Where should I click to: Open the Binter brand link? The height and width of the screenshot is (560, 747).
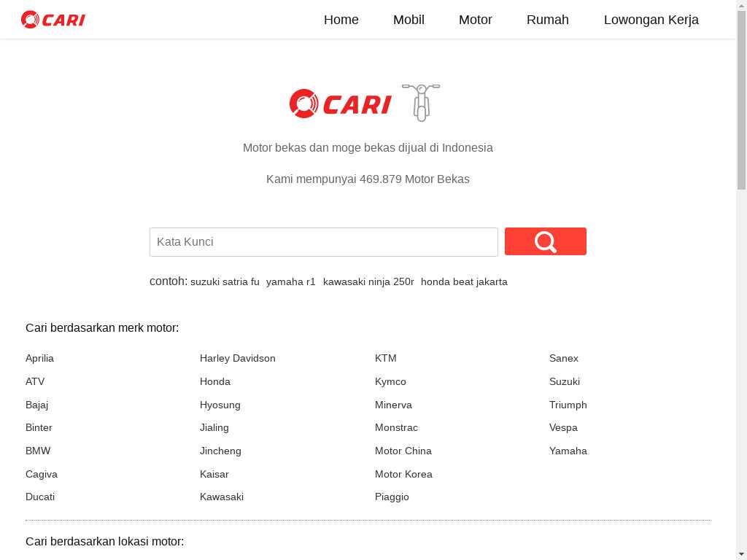click(39, 427)
